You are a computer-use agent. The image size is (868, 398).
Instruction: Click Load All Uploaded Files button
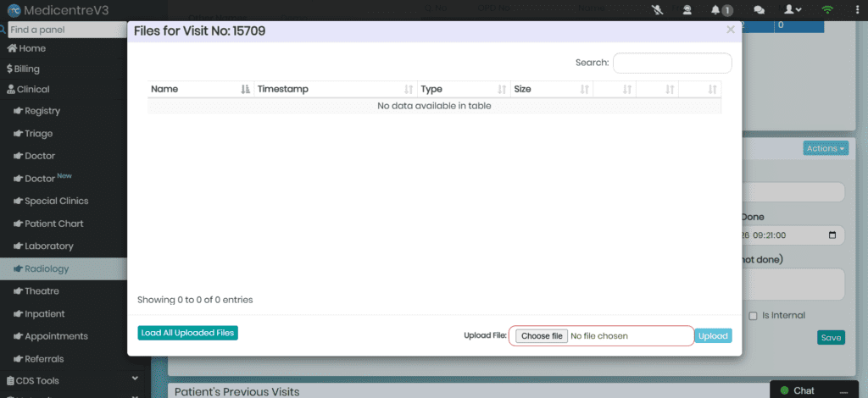point(187,333)
